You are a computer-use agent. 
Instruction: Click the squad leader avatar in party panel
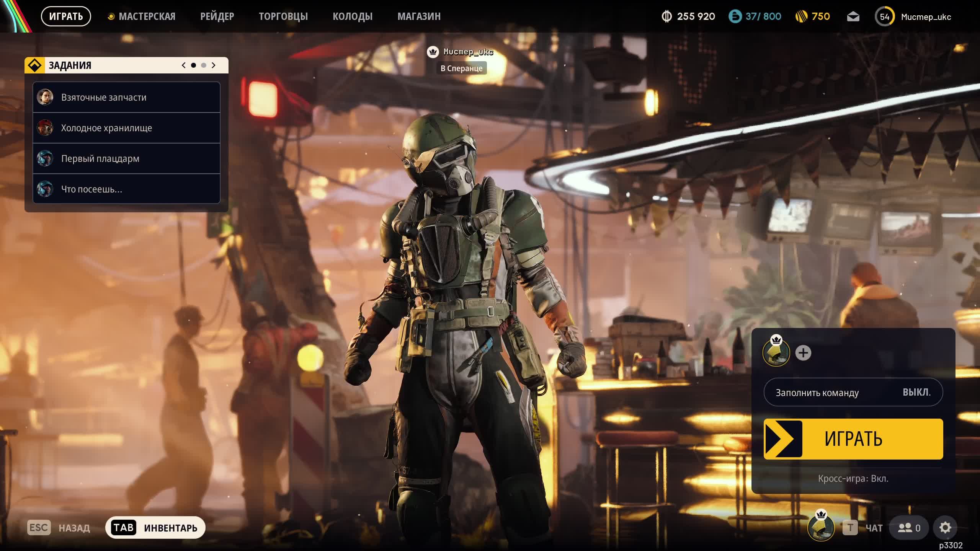point(776,353)
